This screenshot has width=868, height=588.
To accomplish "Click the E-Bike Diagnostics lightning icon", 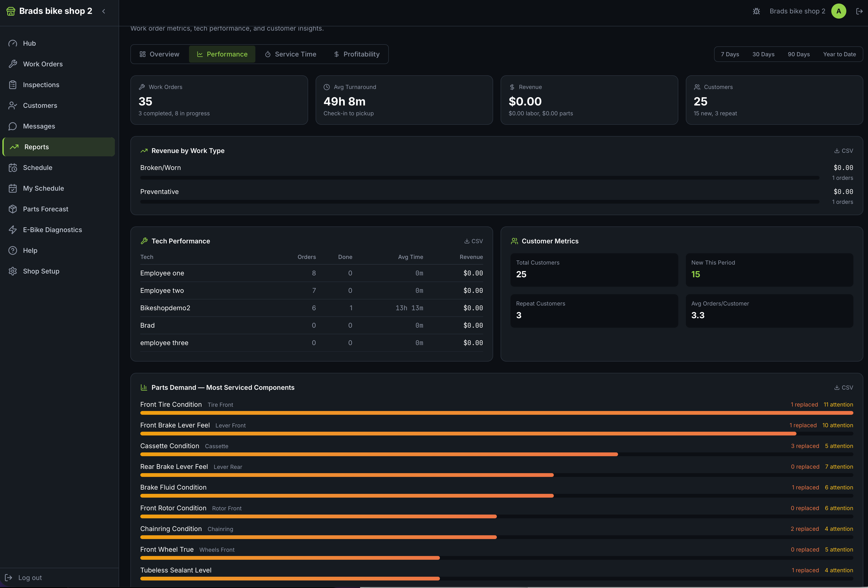I will click(x=13, y=230).
